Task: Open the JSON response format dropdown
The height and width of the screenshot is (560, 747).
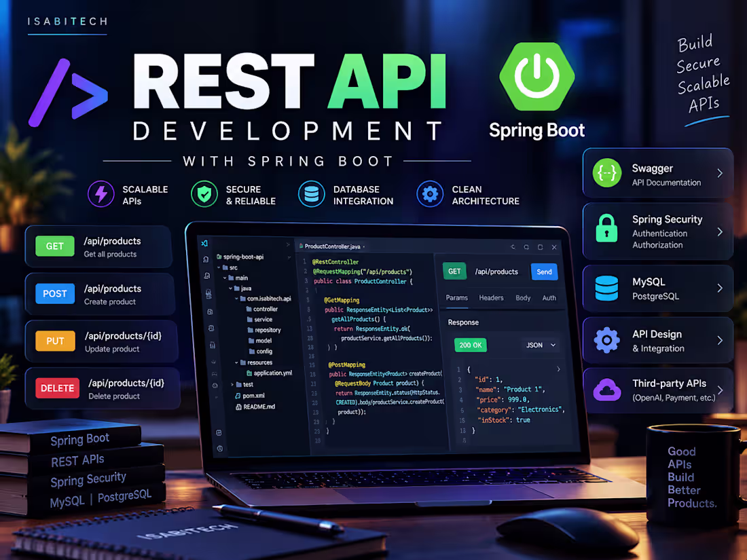Action: pos(541,346)
